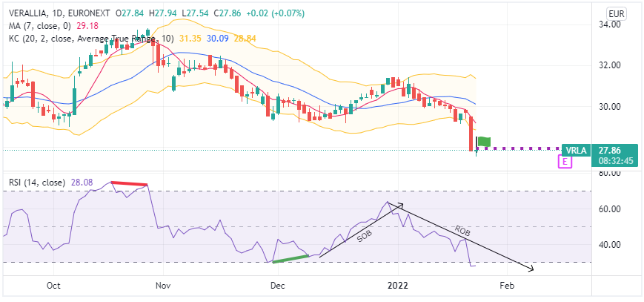Viewport: 644px width, 302px height.
Task: Click the high value H27.94
Action: [162, 13]
